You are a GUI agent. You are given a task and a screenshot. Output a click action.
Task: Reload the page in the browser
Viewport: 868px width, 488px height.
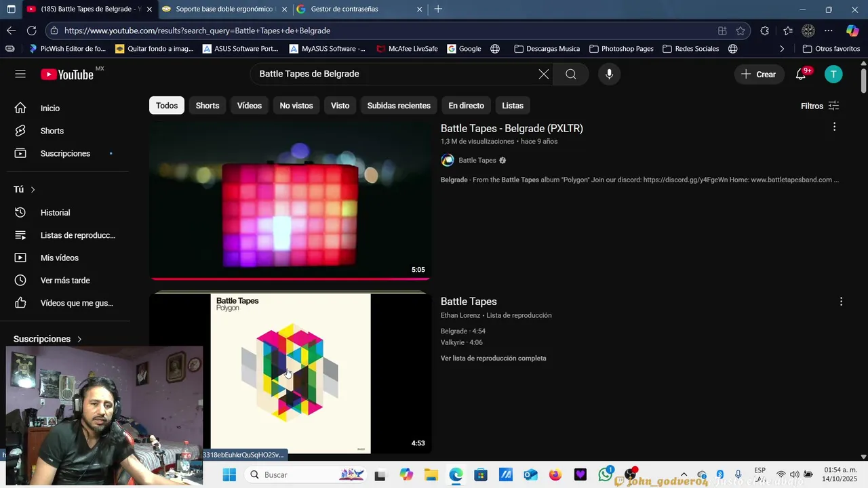coord(31,30)
